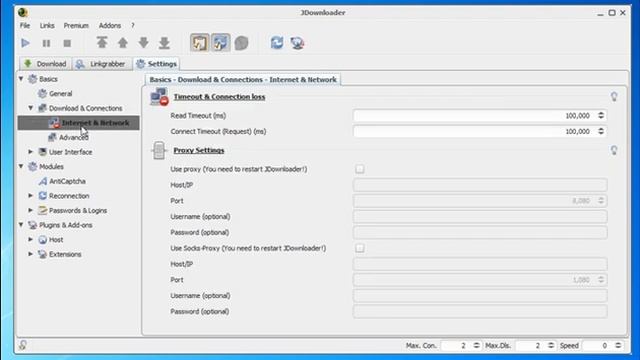Click the proxy Username (optional) field
This screenshot has height=360, width=640.
coord(480,217)
